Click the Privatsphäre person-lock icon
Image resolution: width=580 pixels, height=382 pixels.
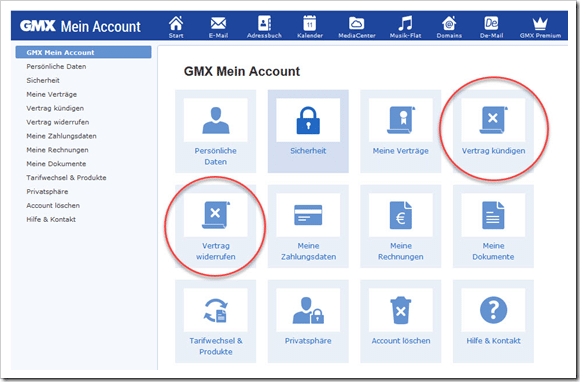[308, 310]
